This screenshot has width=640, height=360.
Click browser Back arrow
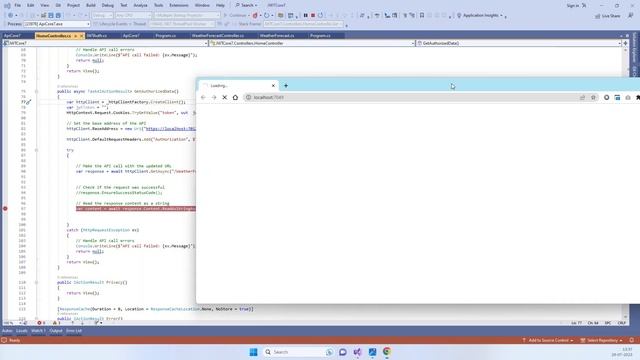(x=203, y=98)
